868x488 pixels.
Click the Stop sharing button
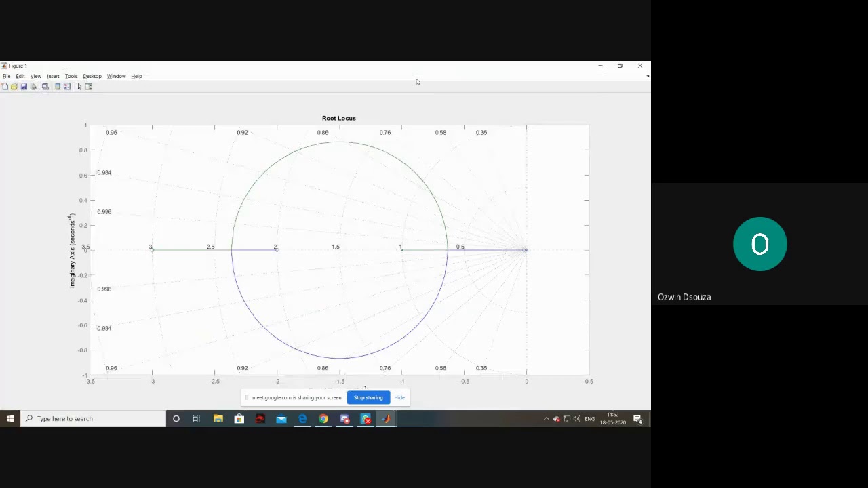click(x=368, y=398)
